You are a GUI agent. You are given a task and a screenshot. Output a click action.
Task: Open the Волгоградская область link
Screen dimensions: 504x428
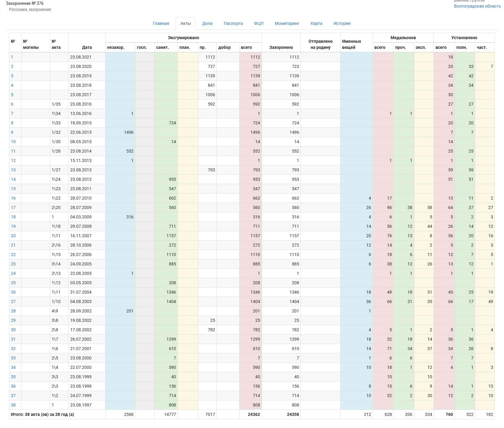click(477, 6)
